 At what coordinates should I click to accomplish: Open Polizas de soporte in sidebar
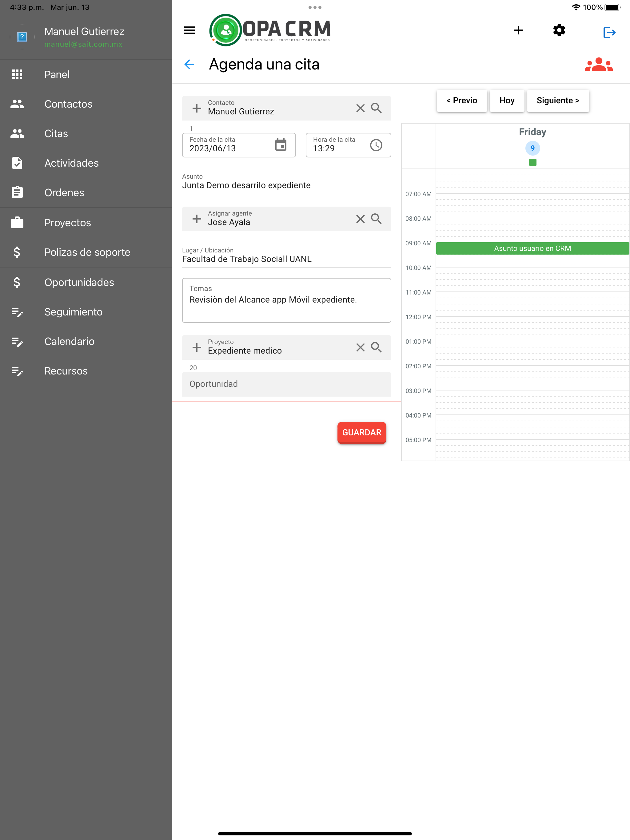click(x=86, y=252)
